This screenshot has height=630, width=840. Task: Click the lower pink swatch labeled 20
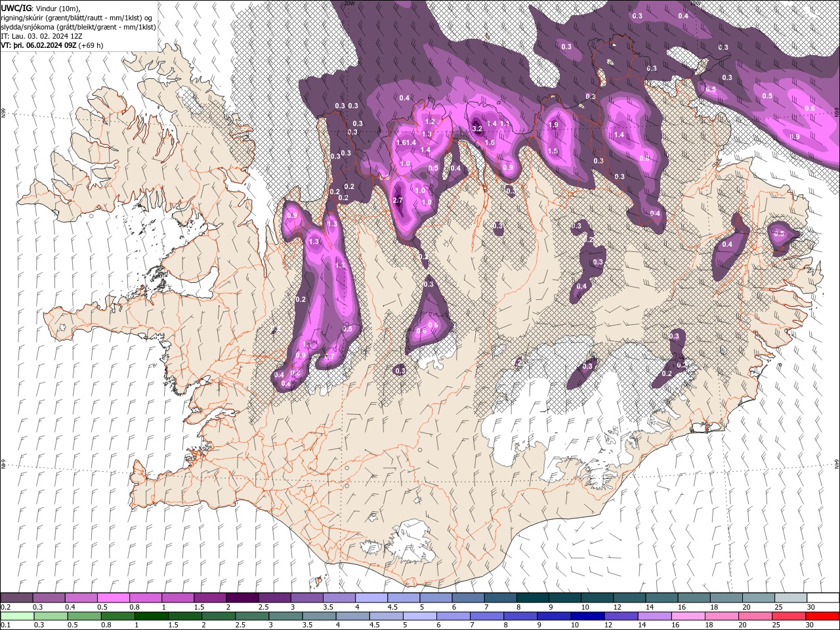(754, 616)
